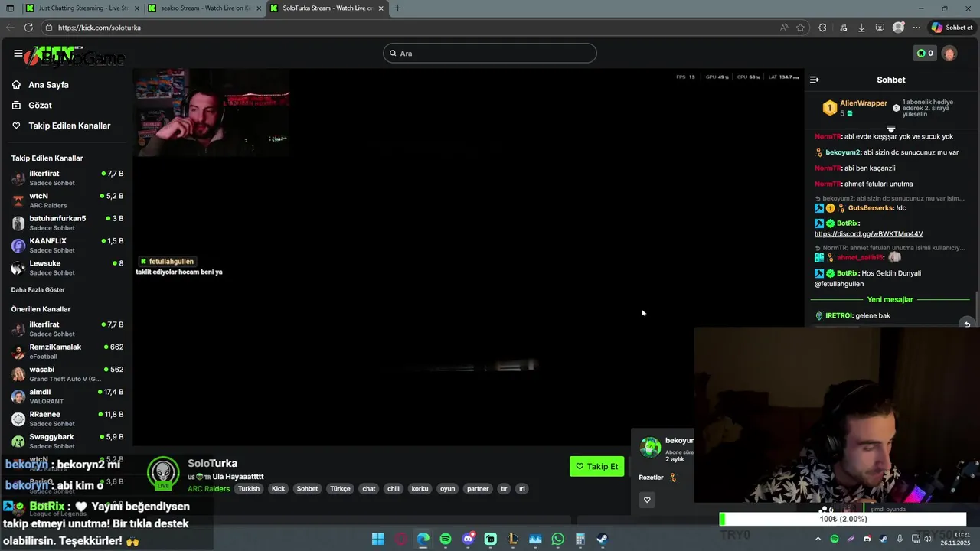Show hidden system tray icons
This screenshot has width=980, height=551.
pos(818,540)
